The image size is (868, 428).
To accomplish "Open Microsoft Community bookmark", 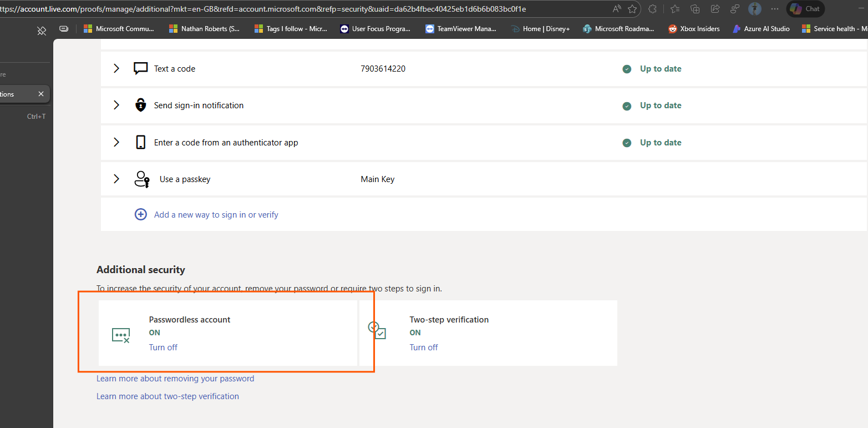I will click(119, 29).
